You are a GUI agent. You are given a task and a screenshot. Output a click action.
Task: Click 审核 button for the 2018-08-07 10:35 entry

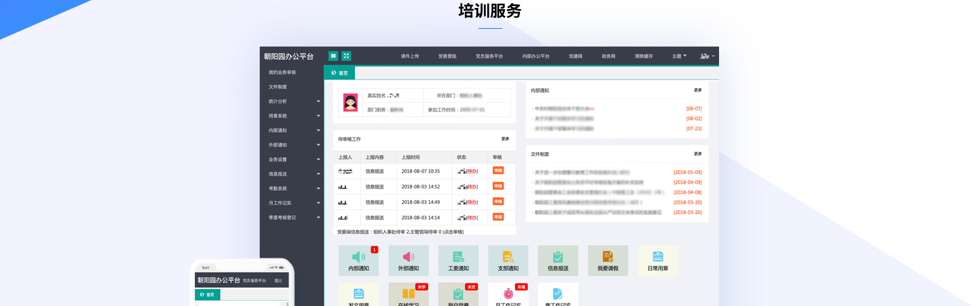pyautogui.click(x=498, y=171)
